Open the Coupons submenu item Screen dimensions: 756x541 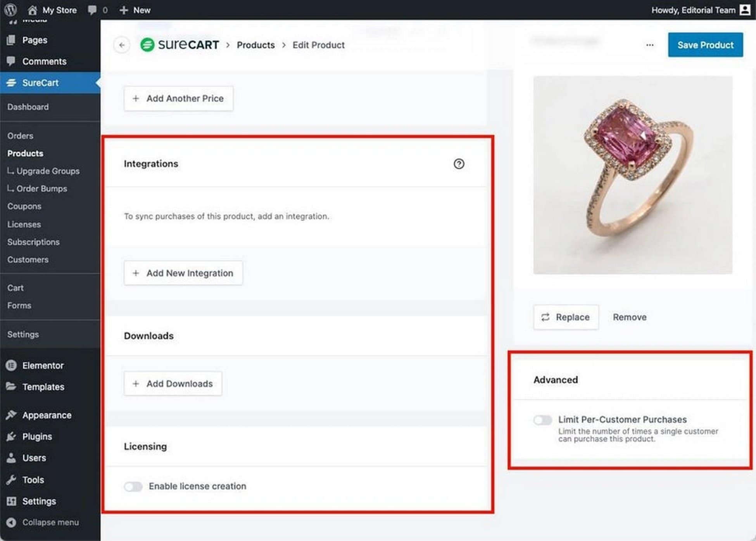(x=24, y=206)
